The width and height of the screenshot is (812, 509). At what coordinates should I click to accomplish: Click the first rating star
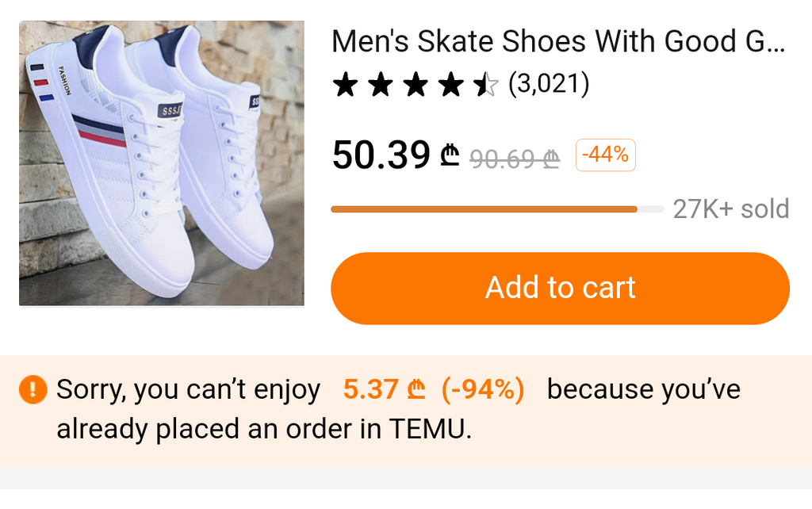[x=346, y=84]
